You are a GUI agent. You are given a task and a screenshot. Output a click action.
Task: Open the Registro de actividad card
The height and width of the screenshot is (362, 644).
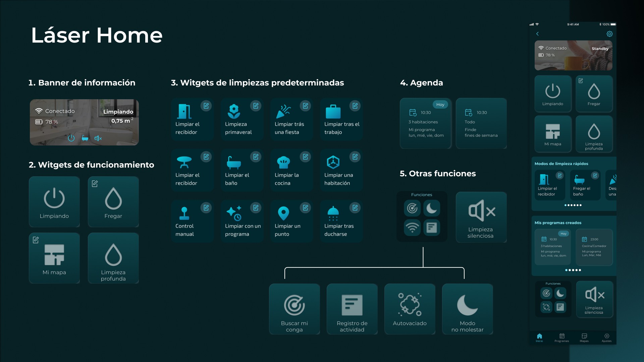tap(352, 309)
